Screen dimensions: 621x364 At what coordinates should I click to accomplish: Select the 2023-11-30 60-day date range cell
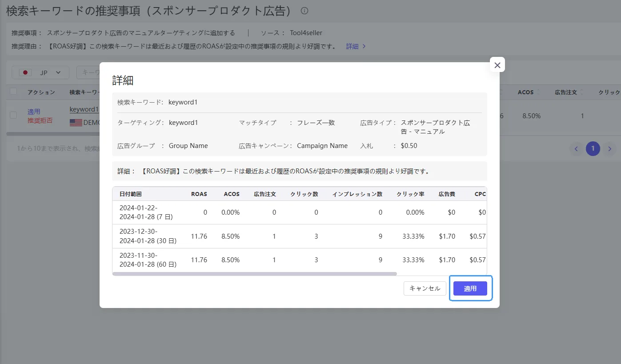148,260
